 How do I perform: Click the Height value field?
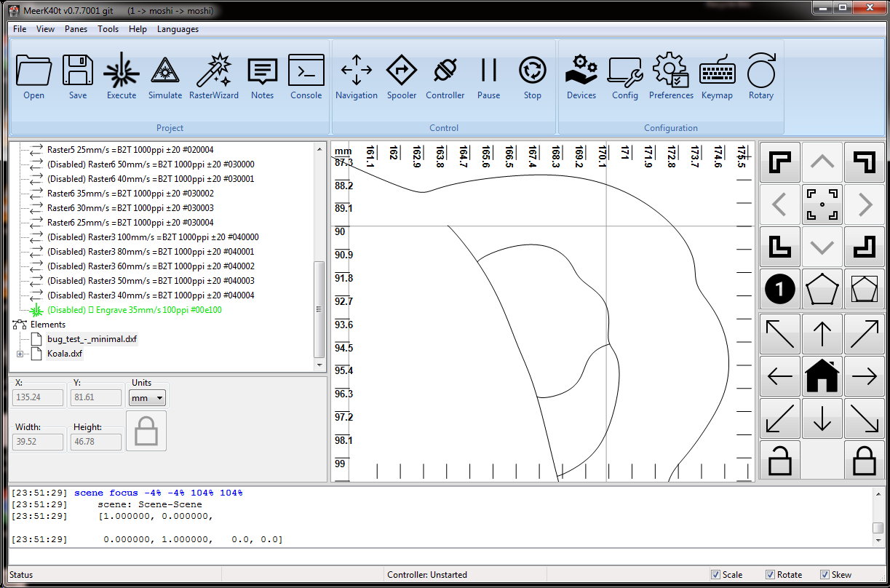point(96,442)
